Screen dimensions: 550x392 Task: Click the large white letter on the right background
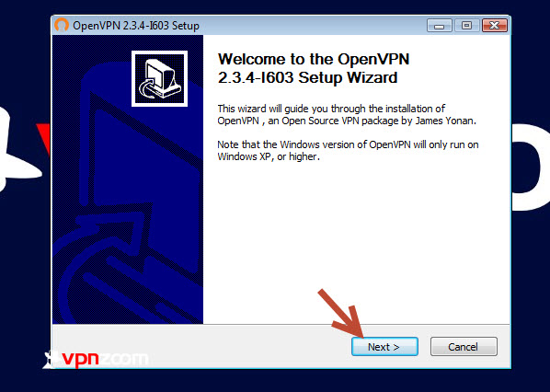click(x=531, y=167)
